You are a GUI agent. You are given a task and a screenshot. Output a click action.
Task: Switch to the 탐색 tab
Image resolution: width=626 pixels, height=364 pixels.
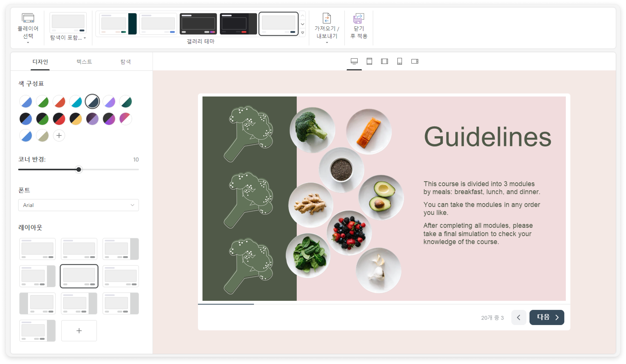point(125,61)
